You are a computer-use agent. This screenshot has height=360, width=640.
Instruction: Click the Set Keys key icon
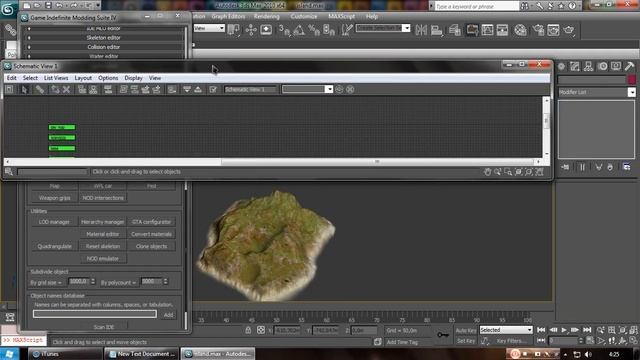pos(443,335)
